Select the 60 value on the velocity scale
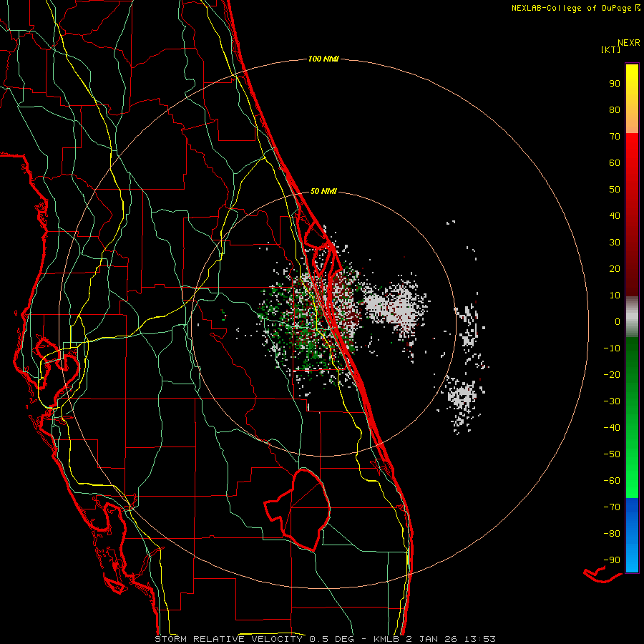The image size is (644, 644). (x=615, y=162)
